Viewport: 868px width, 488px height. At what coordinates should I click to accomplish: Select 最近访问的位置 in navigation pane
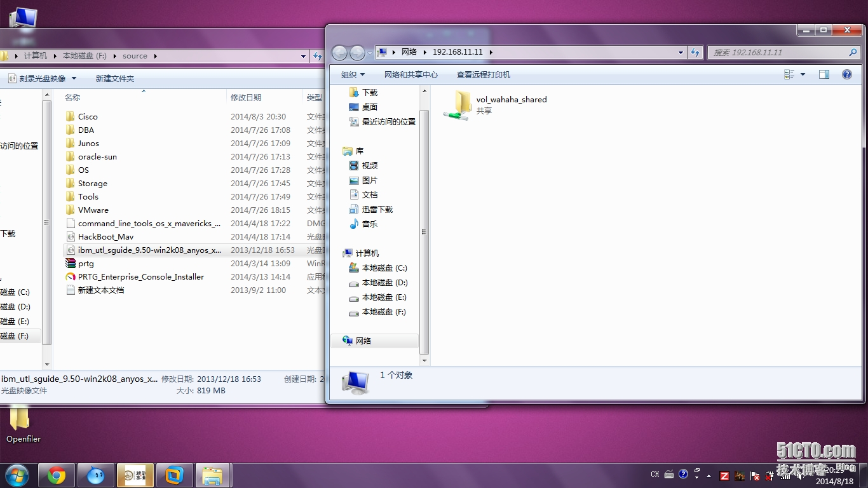383,121
